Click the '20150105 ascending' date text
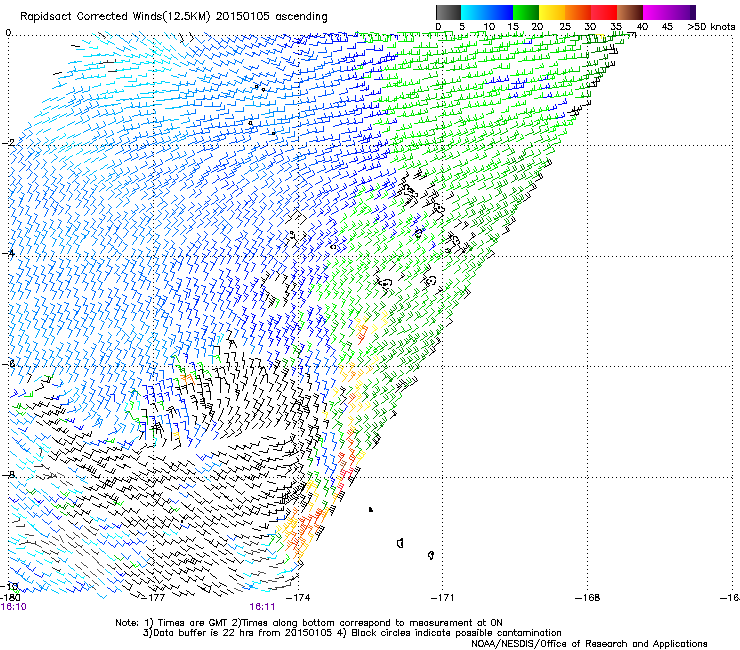 coord(271,17)
